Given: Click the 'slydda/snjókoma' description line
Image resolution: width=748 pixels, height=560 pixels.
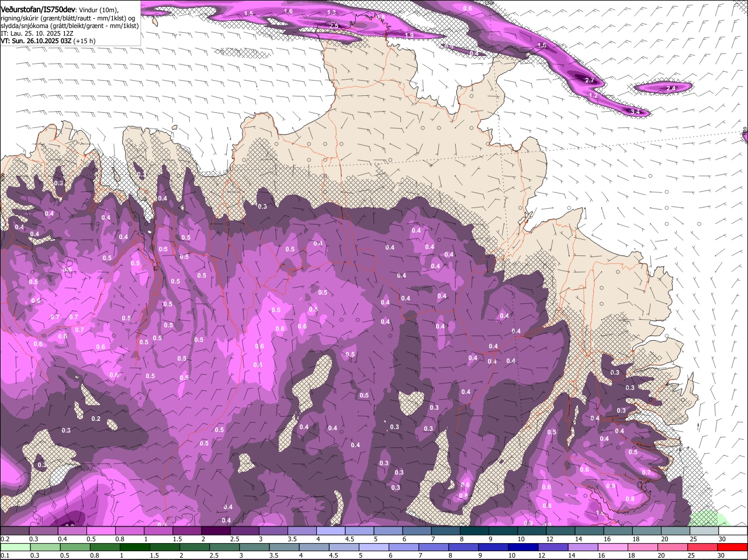Looking at the screenshot, I should pyautogui.click(x=70, y=26).
